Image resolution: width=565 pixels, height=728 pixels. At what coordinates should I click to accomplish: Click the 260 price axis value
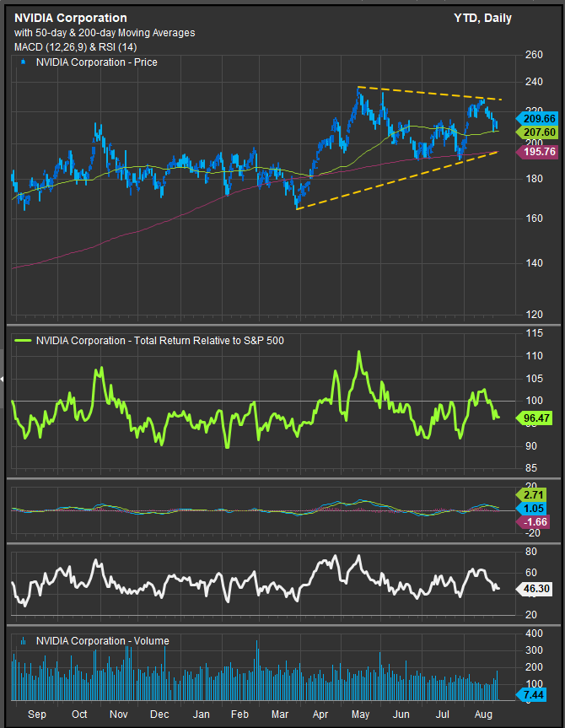tap(534, 55)
